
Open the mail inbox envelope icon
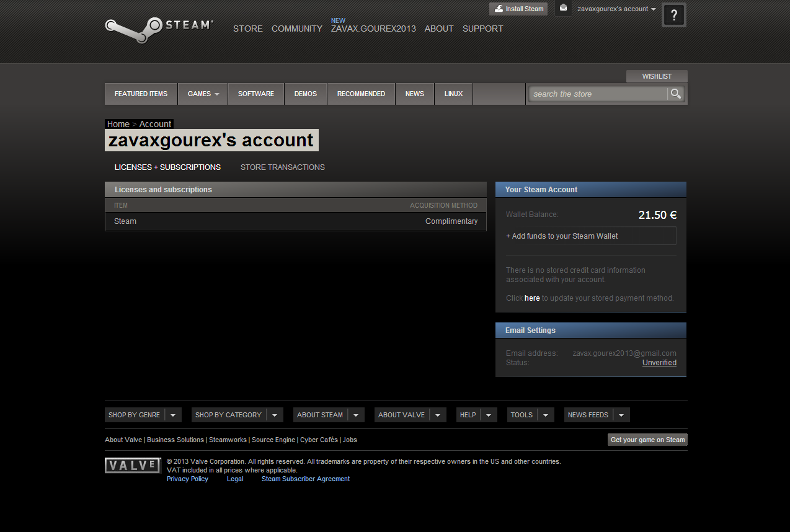coord(563,9)
